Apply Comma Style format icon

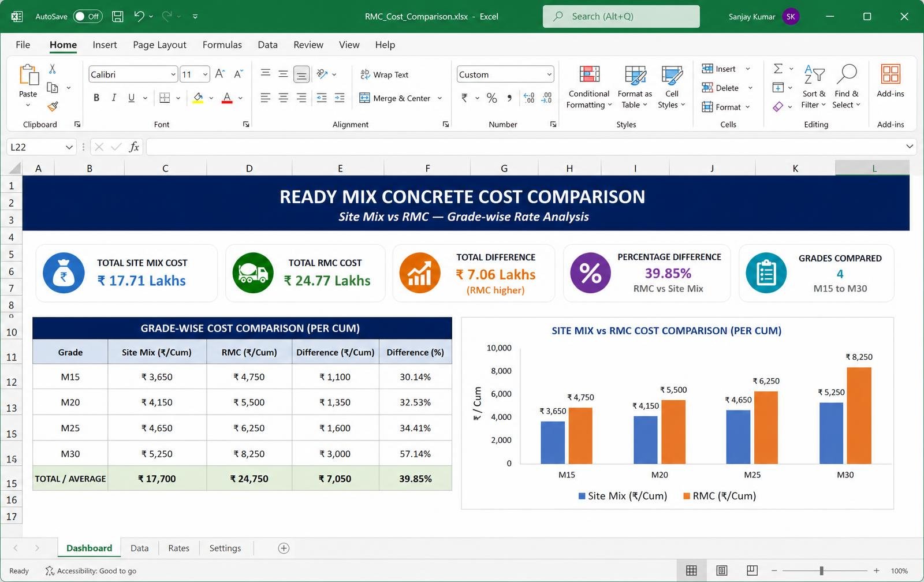[x=509, y=98]
